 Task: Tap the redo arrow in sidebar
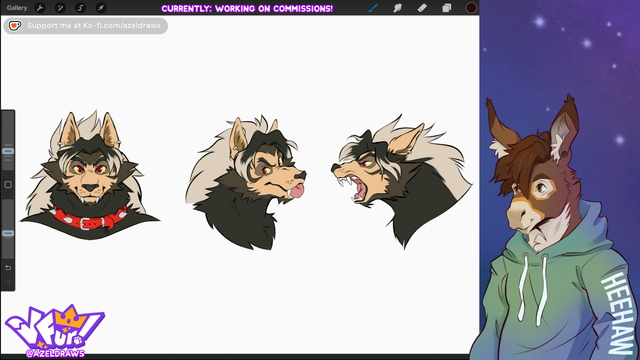(x=8, y=282)
